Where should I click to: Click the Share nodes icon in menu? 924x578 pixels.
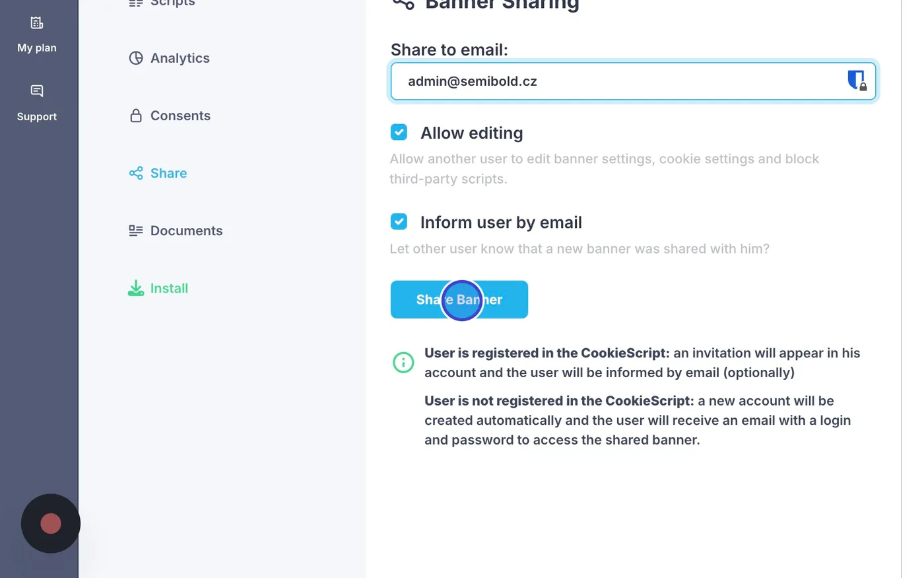pyautogui.click(x=136, y=173)
